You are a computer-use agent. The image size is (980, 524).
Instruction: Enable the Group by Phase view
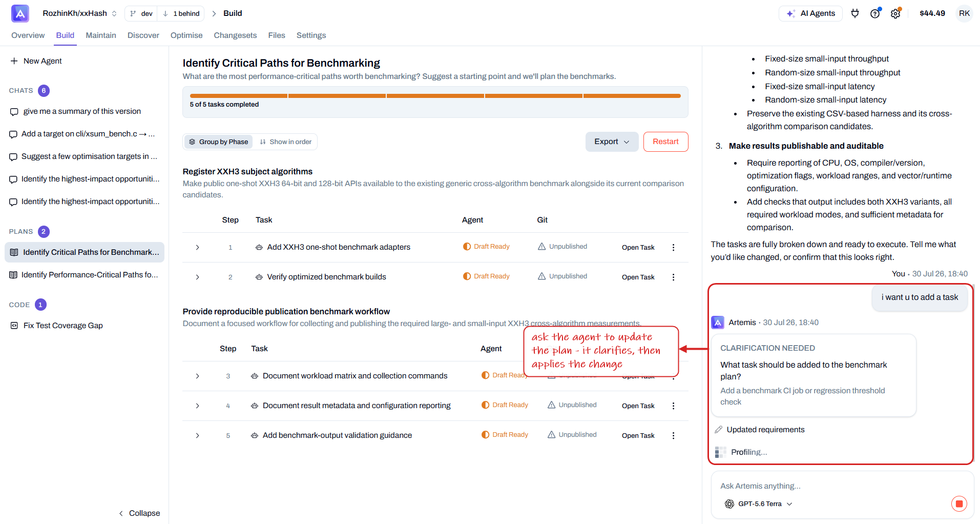point(218,142)
